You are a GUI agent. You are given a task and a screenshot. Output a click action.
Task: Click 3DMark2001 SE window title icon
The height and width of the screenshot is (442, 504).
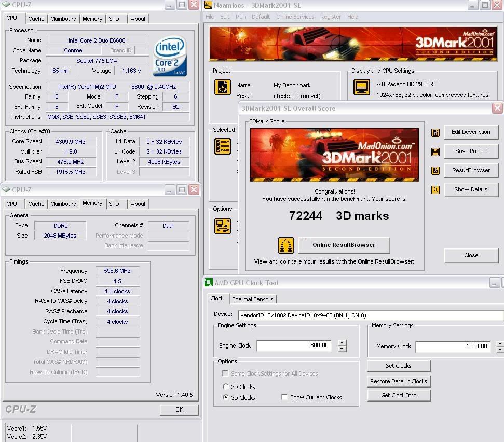pos(208,5)
